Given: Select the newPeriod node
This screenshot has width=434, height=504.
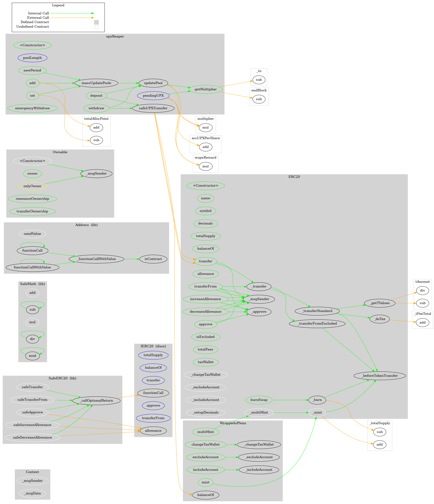Looking at the screenshot, I should tap(32, 70).
